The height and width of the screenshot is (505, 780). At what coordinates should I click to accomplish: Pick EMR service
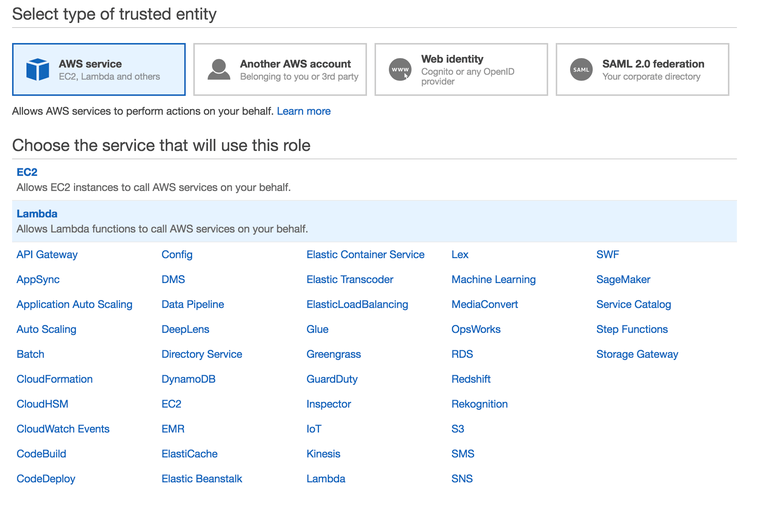coord(173,428)
